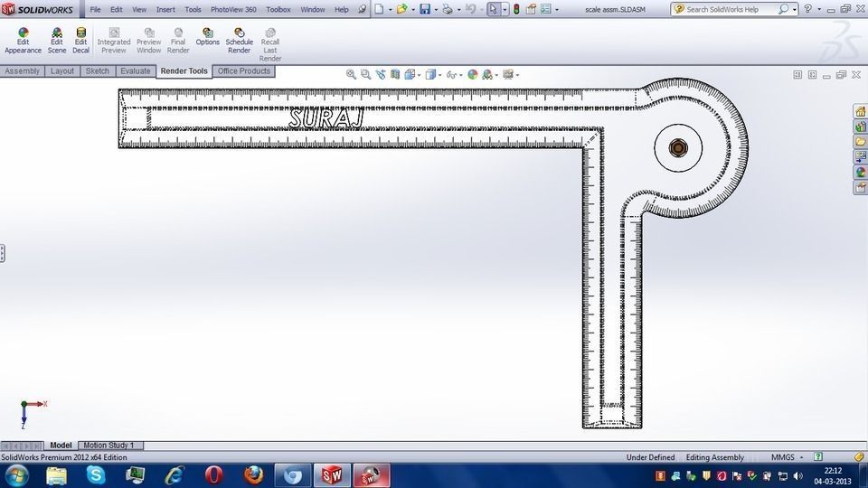Open Schedule Render
Viewport: 868px width, 488px height.
pos(239,41)
